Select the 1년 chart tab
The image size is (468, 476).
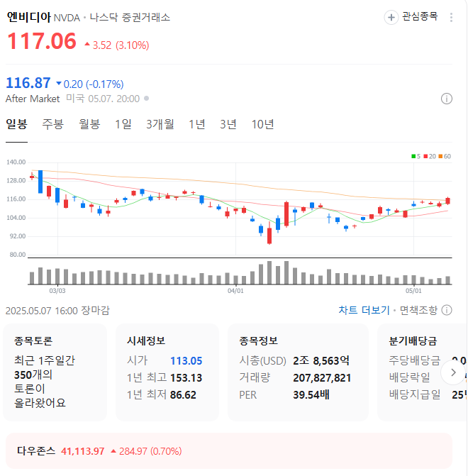(197, 124)
